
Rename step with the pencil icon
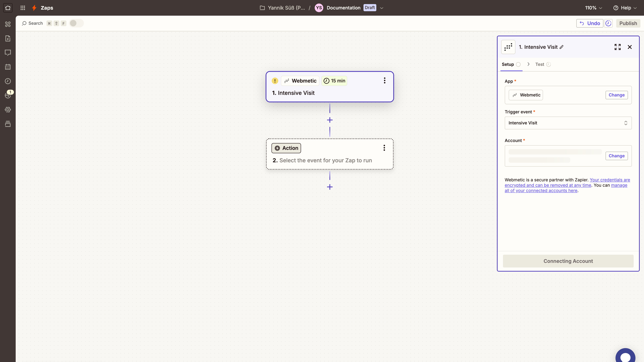[562, 47]
